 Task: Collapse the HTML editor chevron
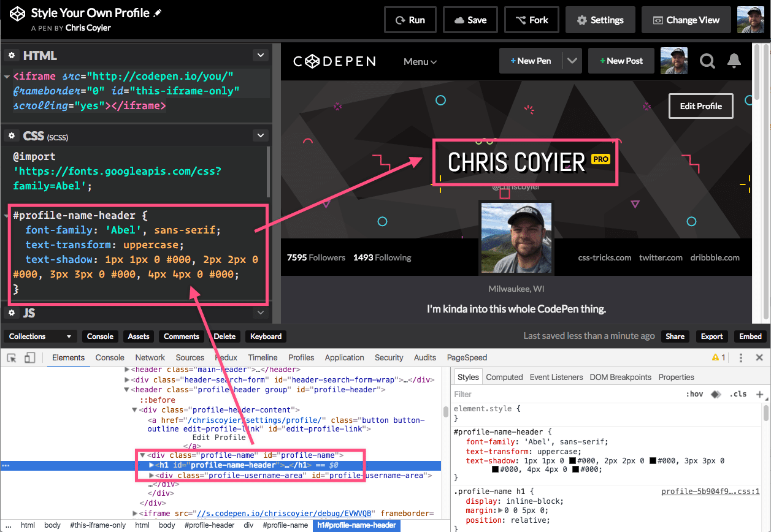click(x=261, y=55)
